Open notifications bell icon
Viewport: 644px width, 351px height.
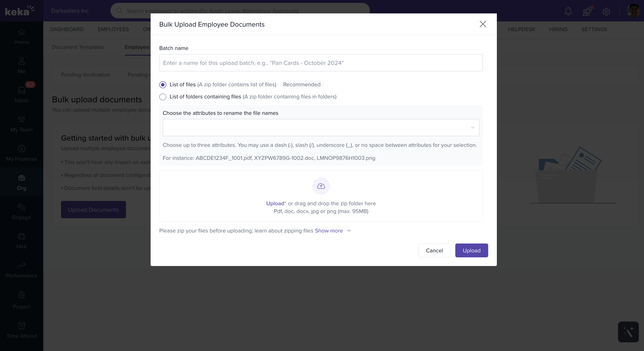tap(568, 11)
